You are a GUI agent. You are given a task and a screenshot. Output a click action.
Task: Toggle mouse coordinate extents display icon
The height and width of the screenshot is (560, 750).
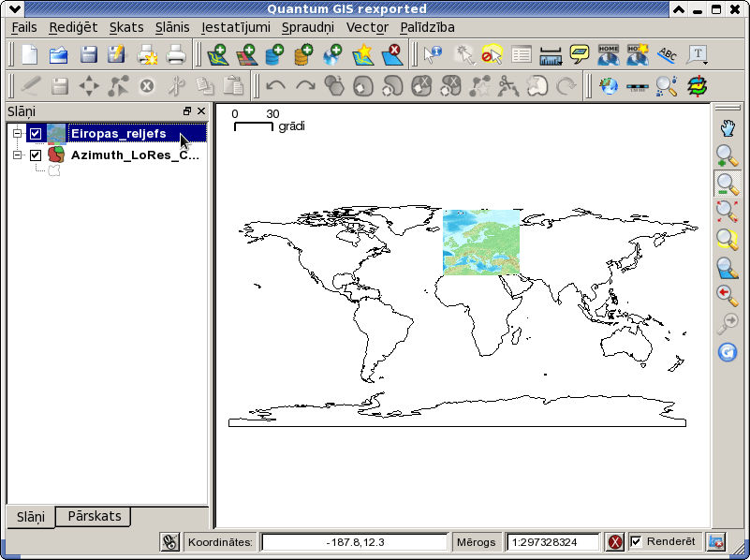(169, 542)
